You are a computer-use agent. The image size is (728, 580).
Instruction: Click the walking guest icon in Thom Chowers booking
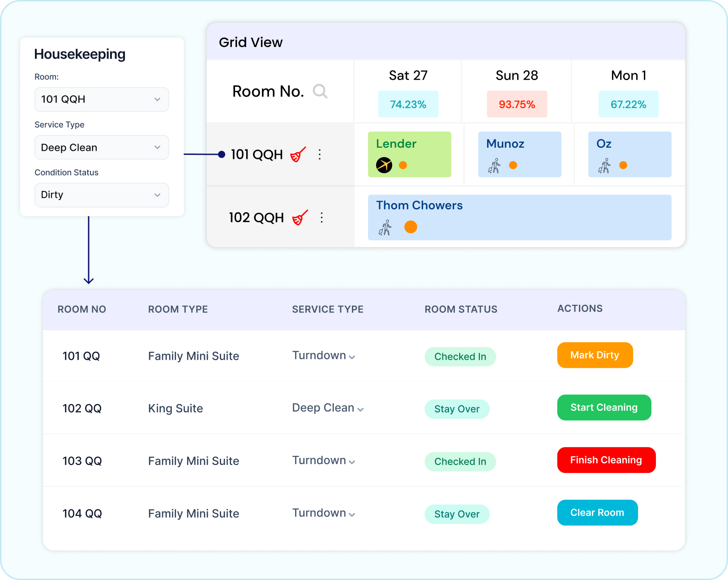point(385,227)
